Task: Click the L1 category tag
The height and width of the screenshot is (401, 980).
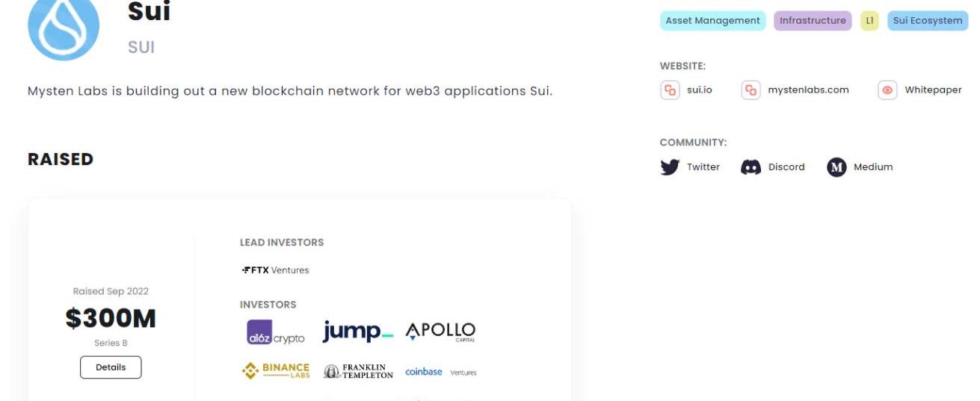Action: tap(869, 21)
